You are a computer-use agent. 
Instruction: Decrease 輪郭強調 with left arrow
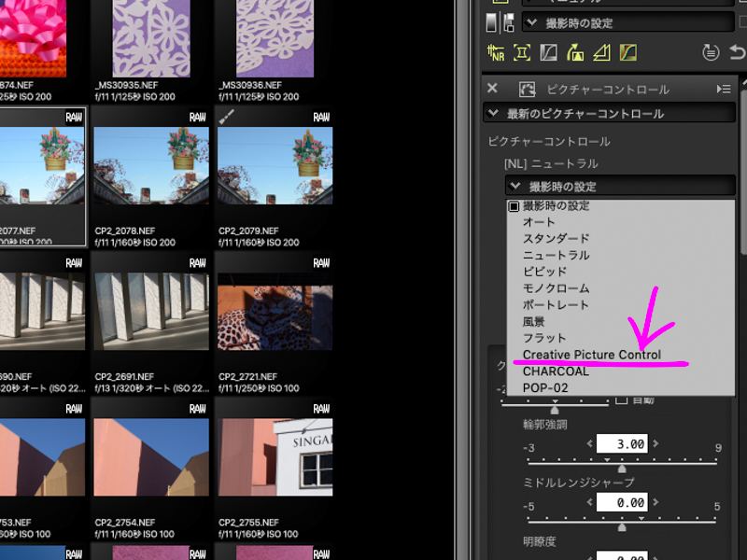pos(590,443)
